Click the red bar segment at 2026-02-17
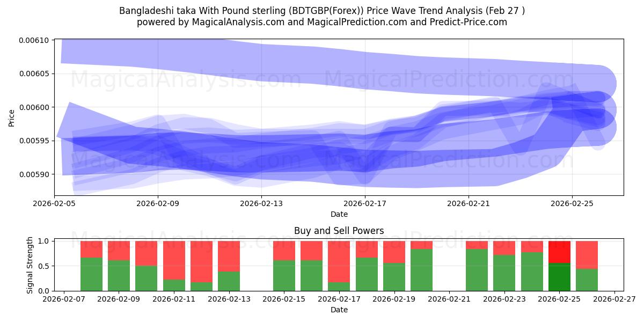 click(339, 261)
